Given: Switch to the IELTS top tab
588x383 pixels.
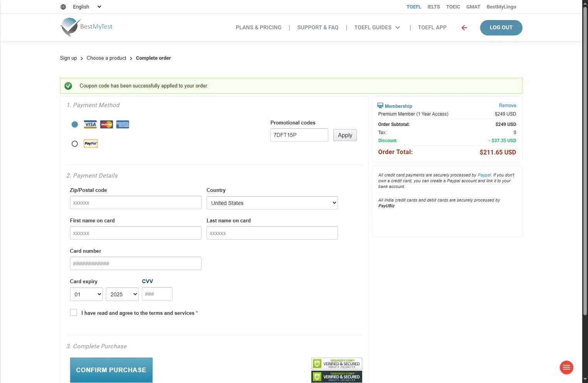Looking at the screenshot, I should (433, 7).
